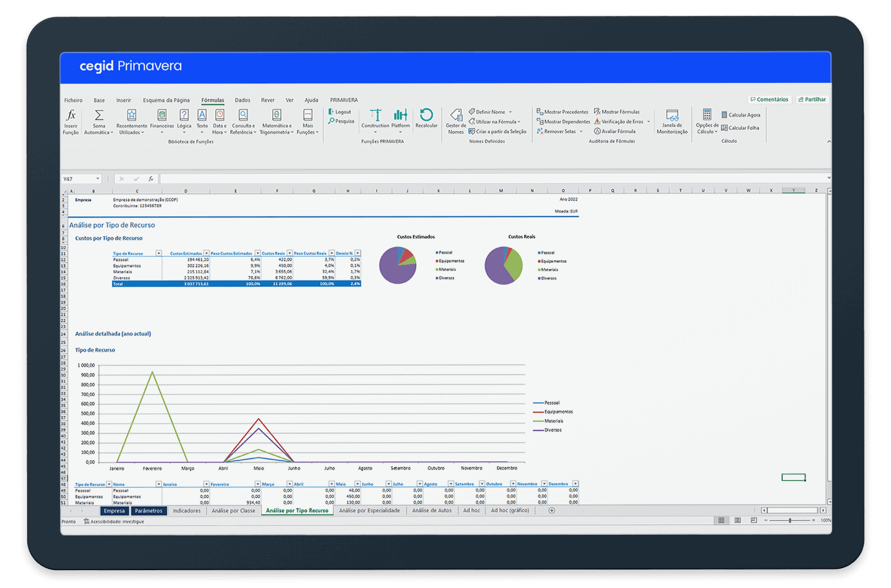The height and width of the screenshot is (588, 891).
Task: Switch to the PRIMAVERA ribbon tab
Action: click(x=344, y=100)
